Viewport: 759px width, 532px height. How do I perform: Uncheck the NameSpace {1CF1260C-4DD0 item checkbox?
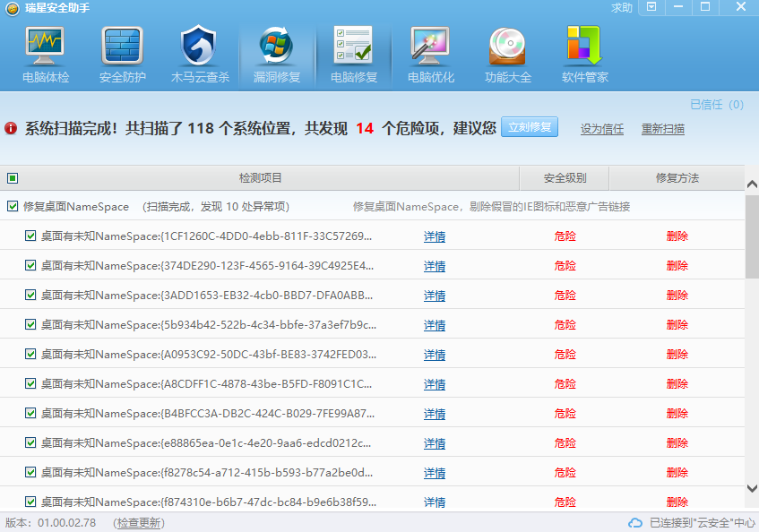(30, 236)
